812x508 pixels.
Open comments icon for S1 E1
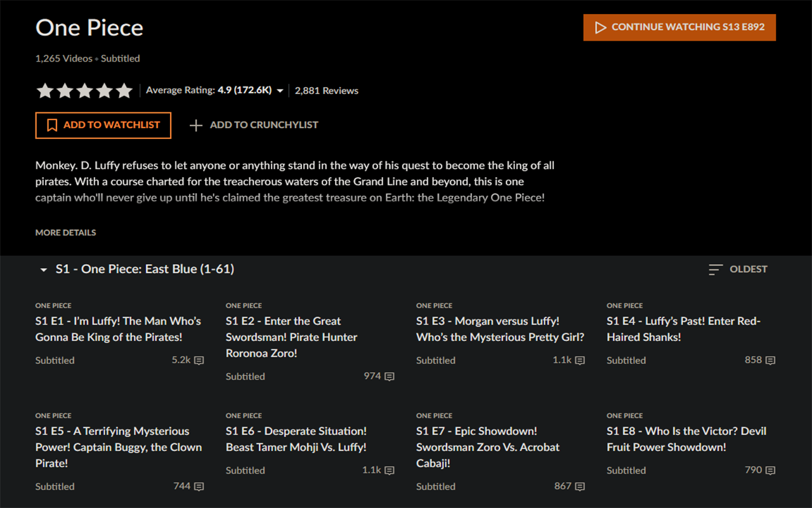pyautogui.click(x=199, y=361)
